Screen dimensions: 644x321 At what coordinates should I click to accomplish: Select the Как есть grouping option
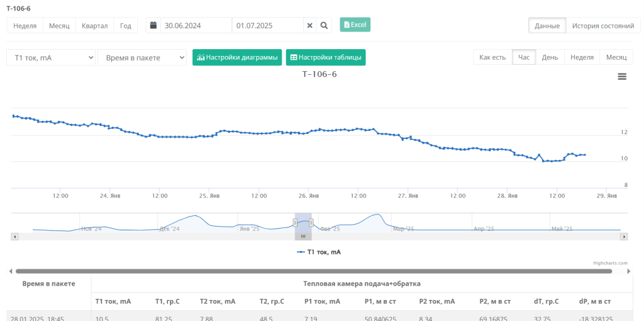click(x=492, y=57)
